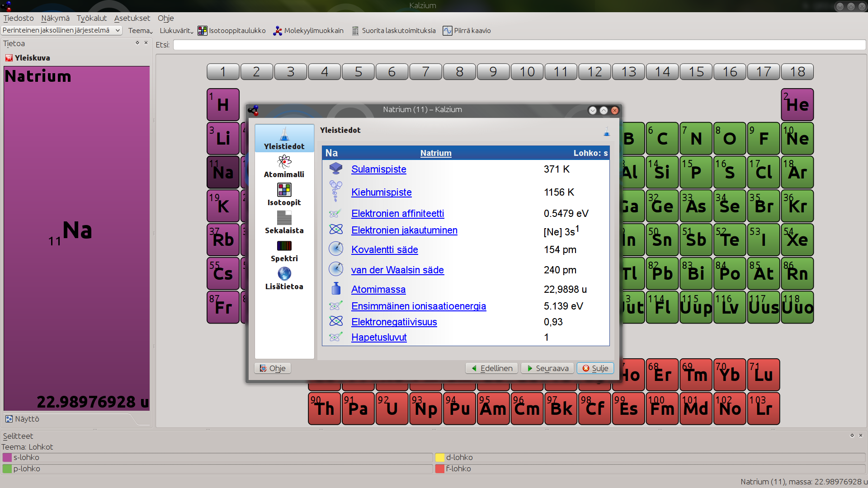Screen dimensions: 868x488
Task: Click the p-lohko green legend swatch
Action: point(7,469)
